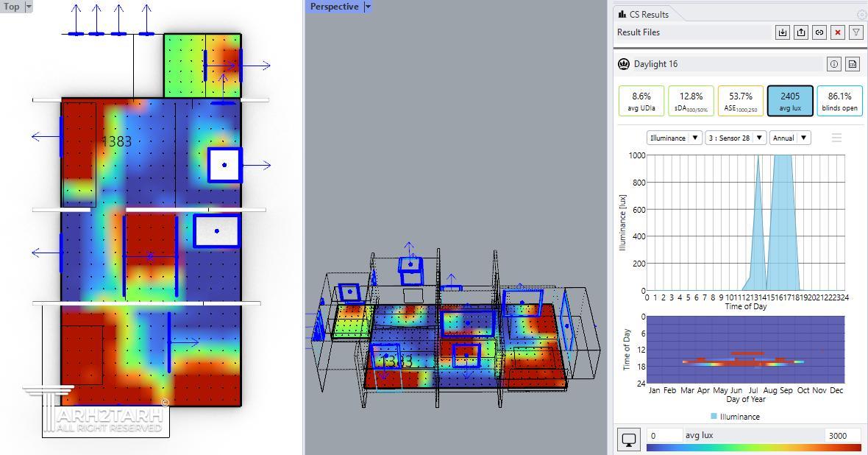
Task: Show Daylight 16 info icon
Action: pos(834,64)
